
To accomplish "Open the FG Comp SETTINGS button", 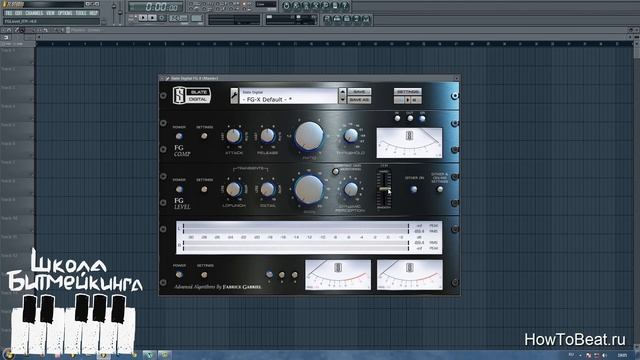I will (204, 136).
